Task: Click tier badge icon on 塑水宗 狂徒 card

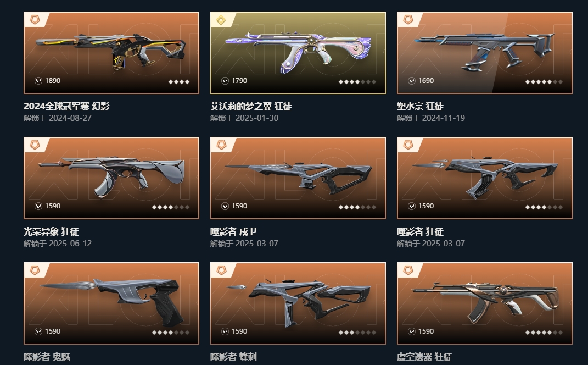Action: [x=408, y=20]
